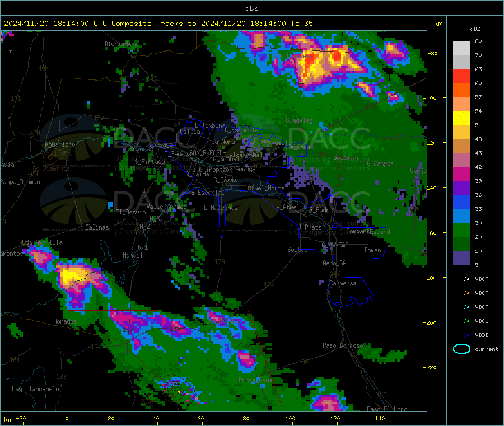Image resolution: width=504 pixels, height=426 pixels.
Task: Click the 'L_Tombina' place label
Action: [x=210, y=125]
